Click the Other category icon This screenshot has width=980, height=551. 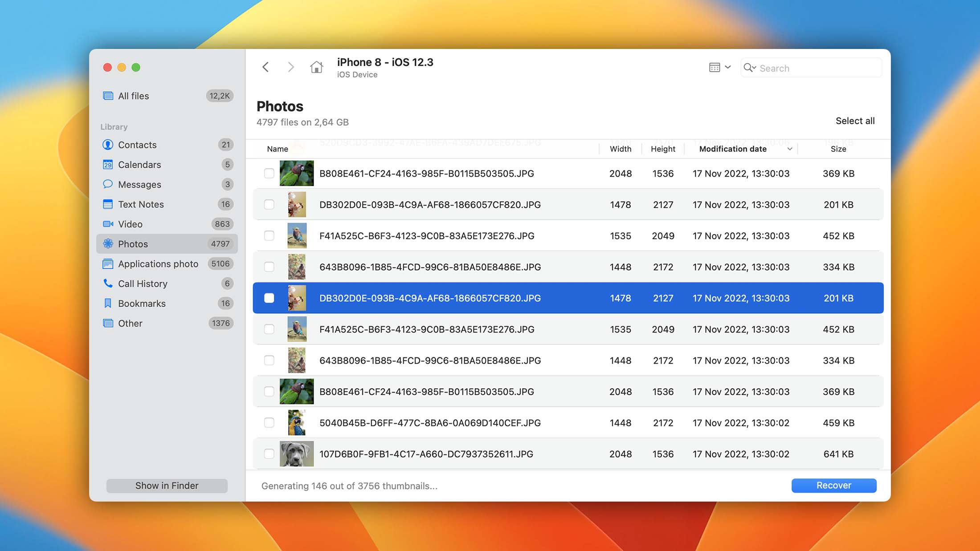(x=108, y=323)
